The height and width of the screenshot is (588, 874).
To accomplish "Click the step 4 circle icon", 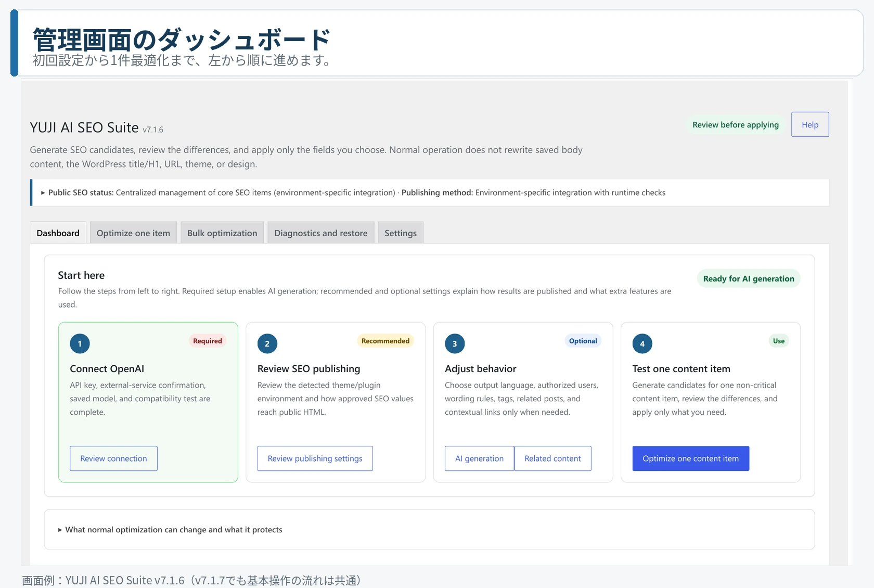I will 642,343.
